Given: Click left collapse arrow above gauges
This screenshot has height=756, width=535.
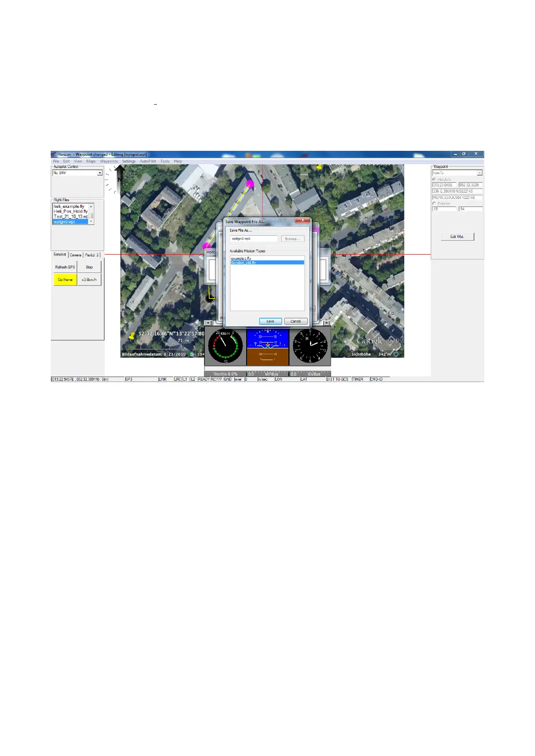Looking at the screenshot, I should pyautogui.click(x=208, y=323).
